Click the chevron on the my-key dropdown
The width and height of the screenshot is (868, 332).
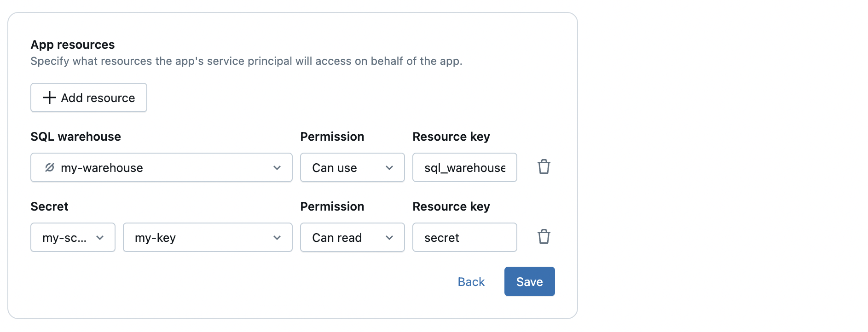tap(277, 237)
